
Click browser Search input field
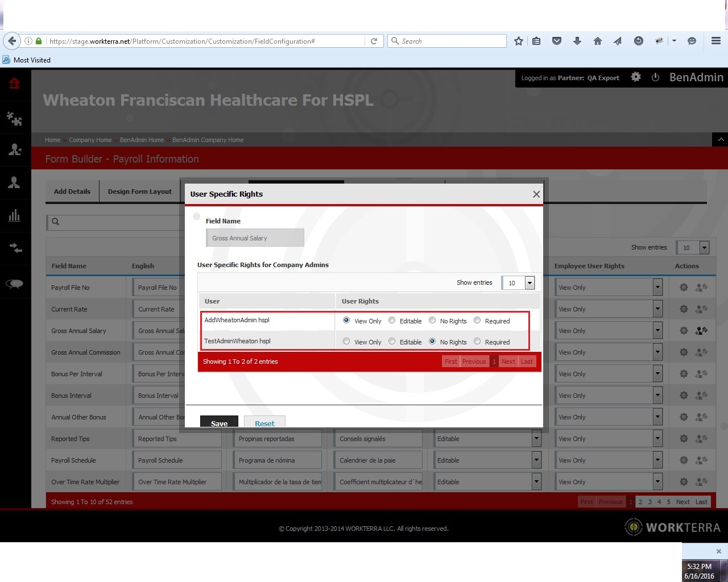(x=447, y=41)
